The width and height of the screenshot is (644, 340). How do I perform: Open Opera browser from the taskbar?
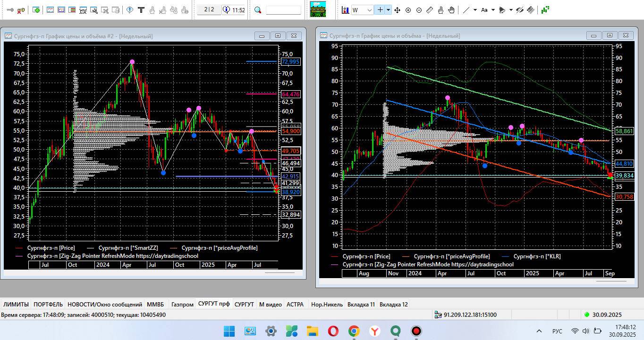(x=333, y=331)
